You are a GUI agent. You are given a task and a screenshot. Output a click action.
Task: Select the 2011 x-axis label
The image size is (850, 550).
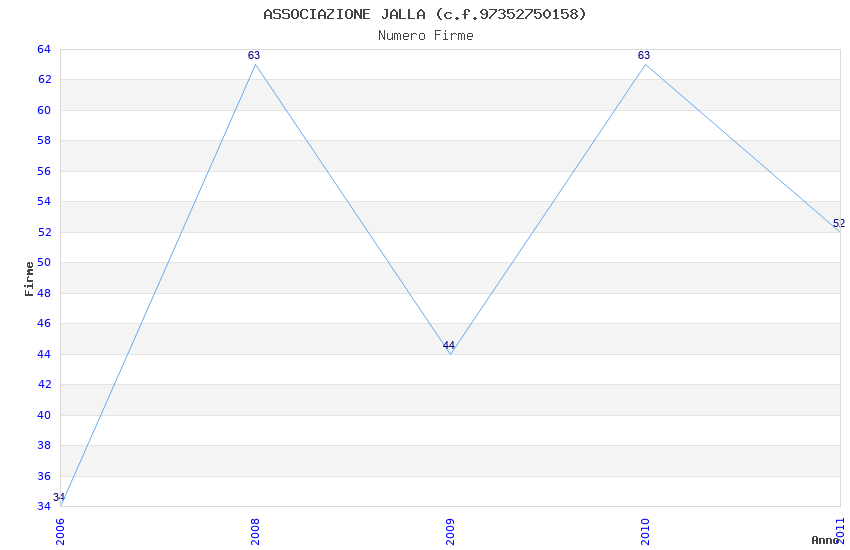(x=840, y=532)
